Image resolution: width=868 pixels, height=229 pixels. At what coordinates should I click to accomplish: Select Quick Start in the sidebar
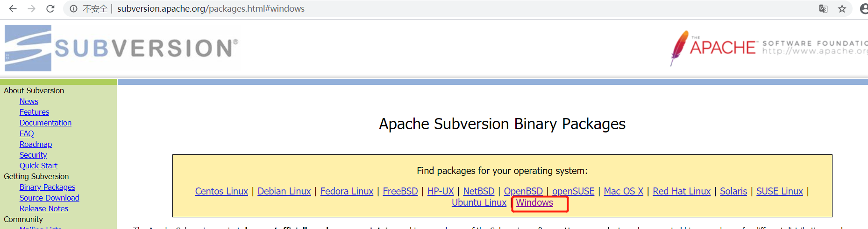(38, 166)
